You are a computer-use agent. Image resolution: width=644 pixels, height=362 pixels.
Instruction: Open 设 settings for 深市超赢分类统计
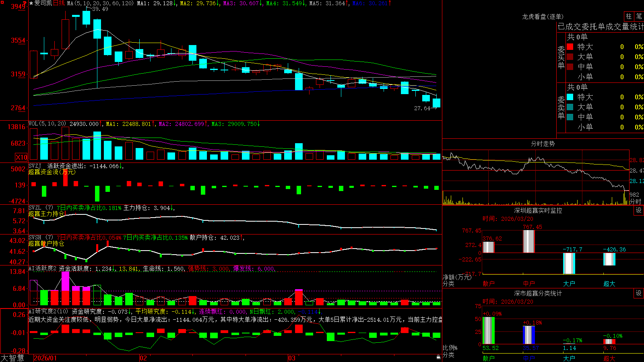(x=639, y=293)
